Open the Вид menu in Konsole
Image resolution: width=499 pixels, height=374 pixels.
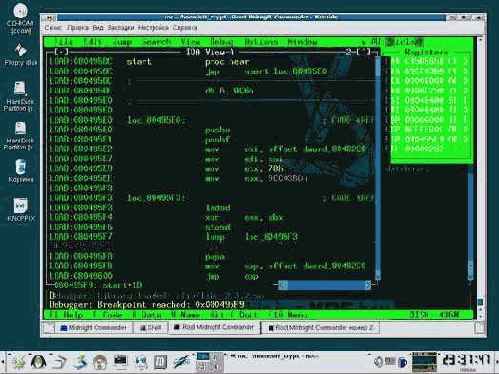[98, 28]
